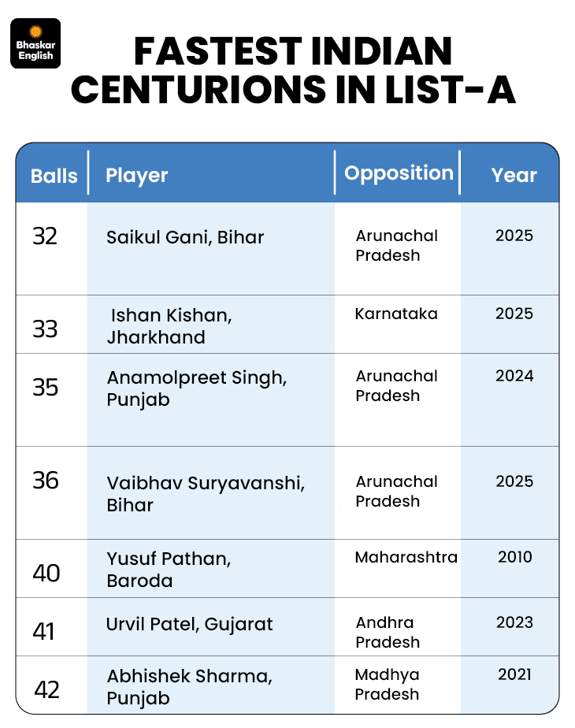
Task: Click the 42 balls value
Action: tap(47, 690)
